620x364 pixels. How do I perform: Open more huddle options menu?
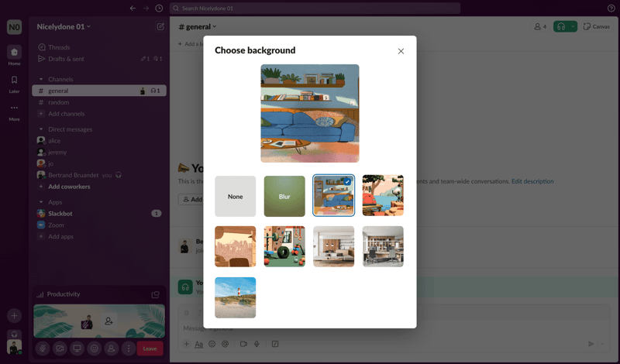[x=129, y=349]
